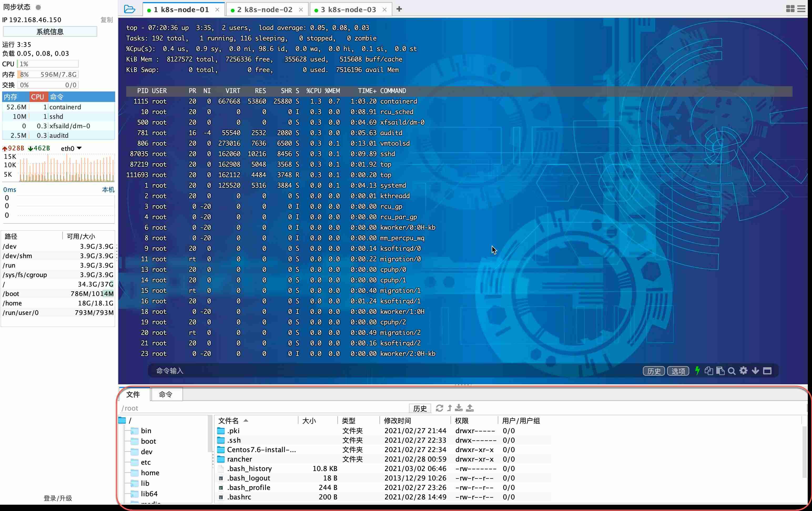Close the k8s-node-03 tab
This screenshot has height=511, width=812.
tap(384, 9)
